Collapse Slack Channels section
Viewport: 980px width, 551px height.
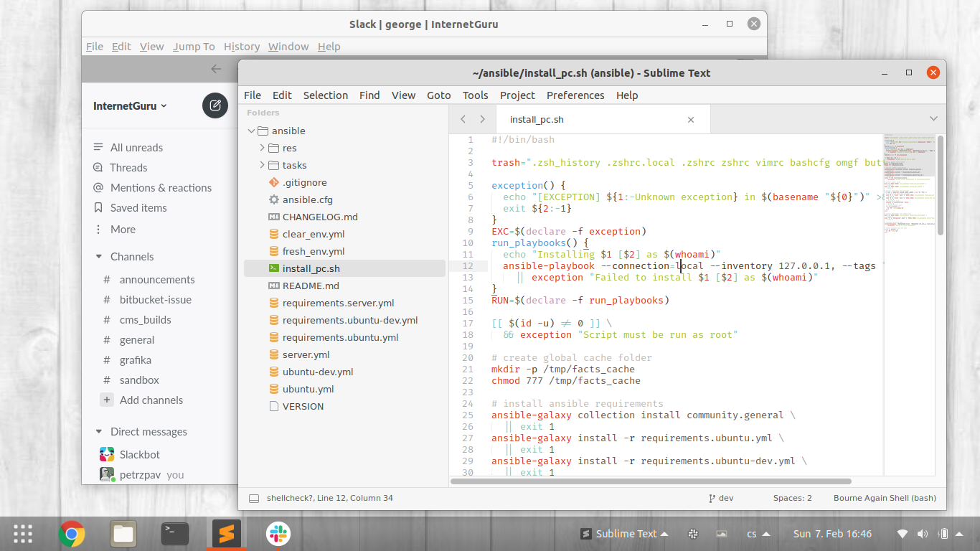point(99,257)
